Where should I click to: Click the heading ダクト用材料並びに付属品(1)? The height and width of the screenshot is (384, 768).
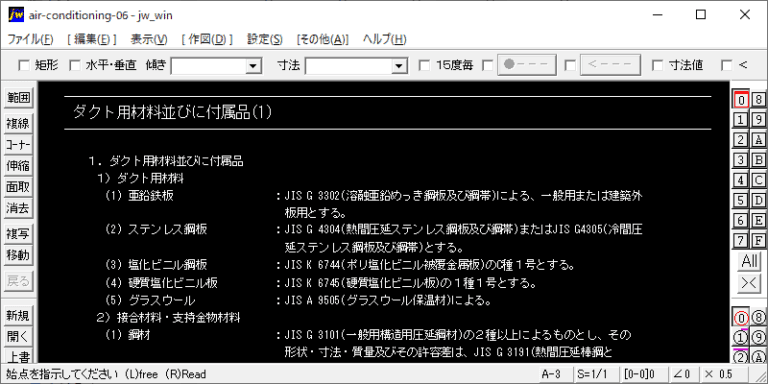(x=172, y=113)
